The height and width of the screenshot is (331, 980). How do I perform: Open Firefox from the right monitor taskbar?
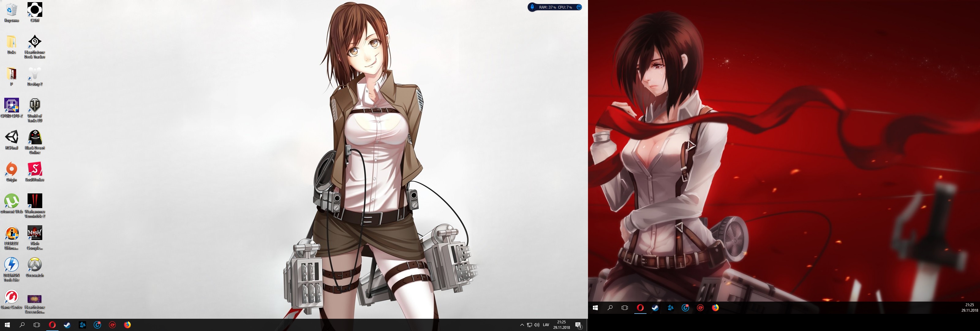click(716, 308)
